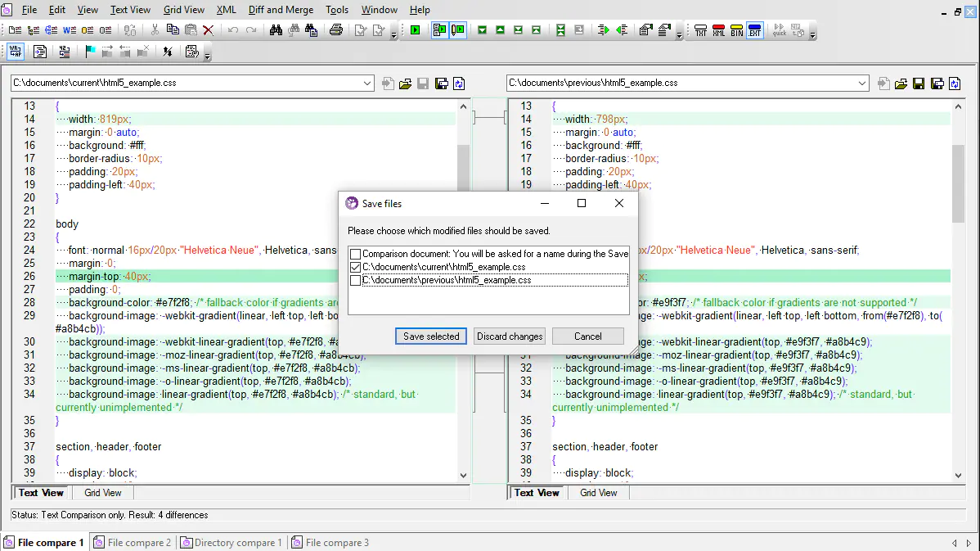Click the Print icon in toolbar
Viewport: 980px width, 551px height.
click(336, 30)
